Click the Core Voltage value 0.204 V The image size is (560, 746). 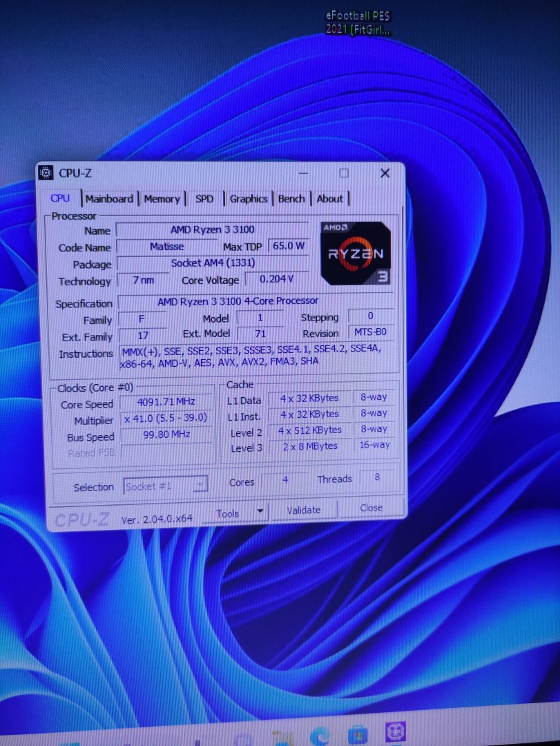pyautogui.click(x=276, y=279)
